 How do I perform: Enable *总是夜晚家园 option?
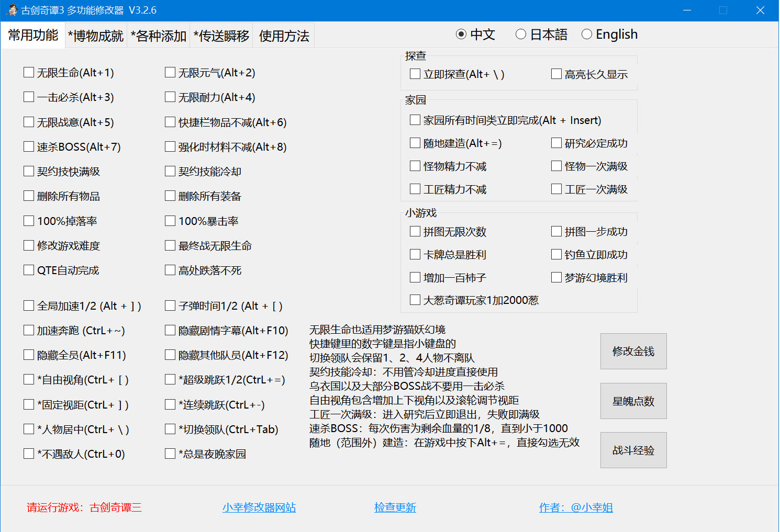coord(170,454)
